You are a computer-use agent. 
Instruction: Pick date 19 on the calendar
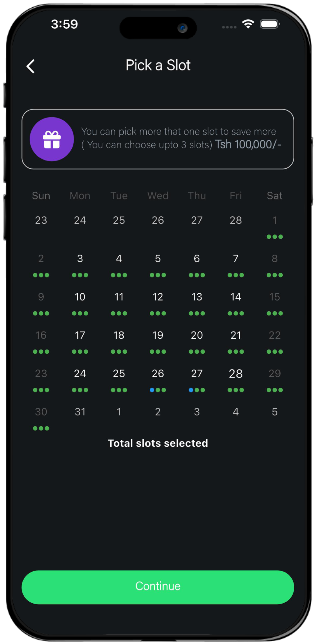click(158, 335)
